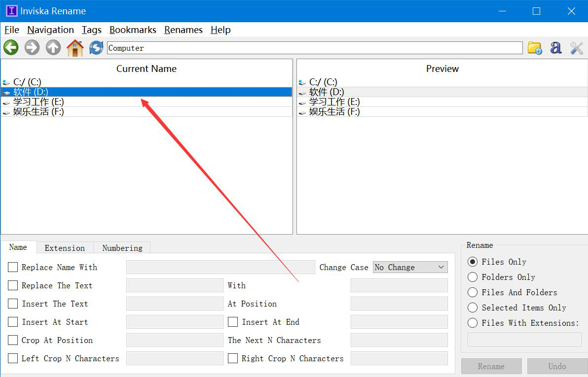This screenshot has height=377, width=588.
Task: Switch to the Name tab
Action: click(x=18, y=247)
